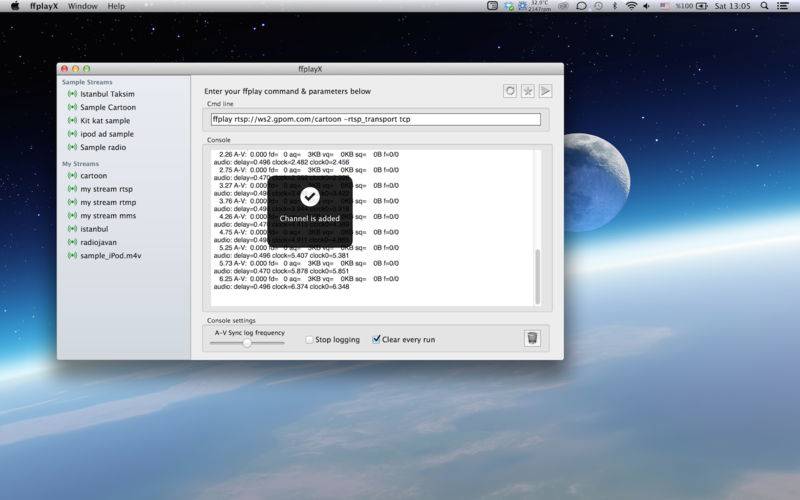Click the stream icon beside Istanbul Taksim
Image resolution: width=800 pixels, height=500 pixels.
72,94
